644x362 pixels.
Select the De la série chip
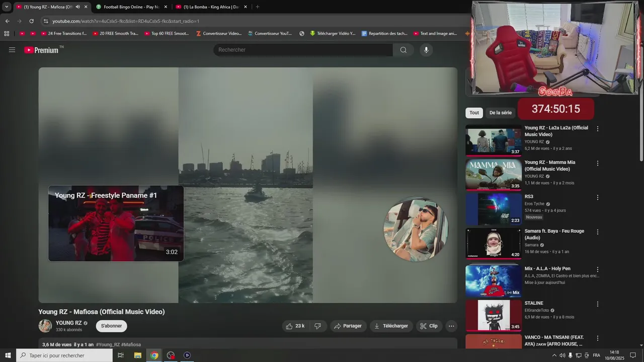tap(500, 113)
